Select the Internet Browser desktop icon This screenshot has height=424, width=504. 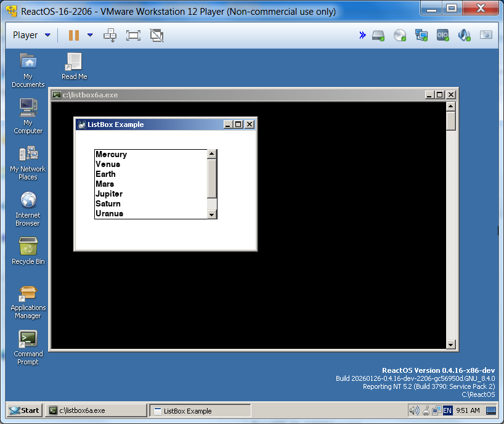click(28, 201)
